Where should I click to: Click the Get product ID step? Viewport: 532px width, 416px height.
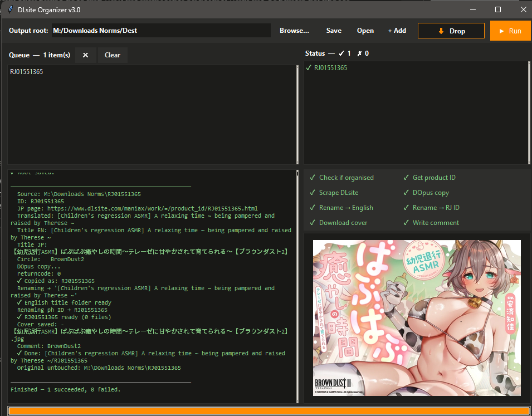pyautogui.click(x=429, y=178)
